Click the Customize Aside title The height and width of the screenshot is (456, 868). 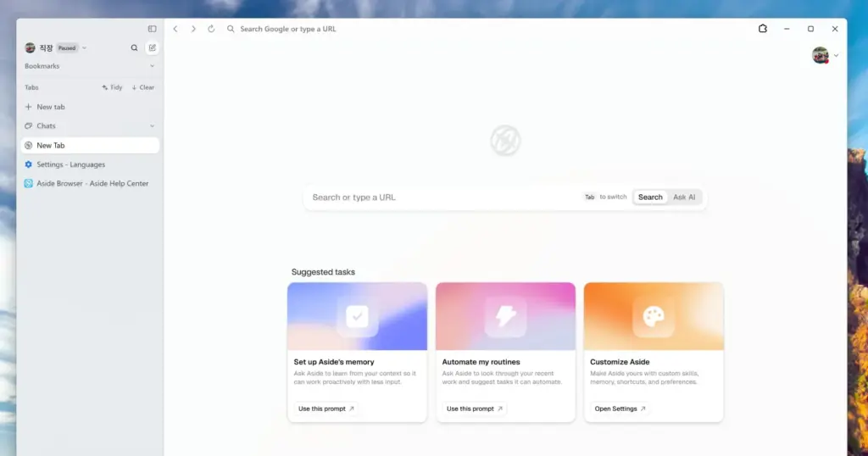click(x=620, y=362)
